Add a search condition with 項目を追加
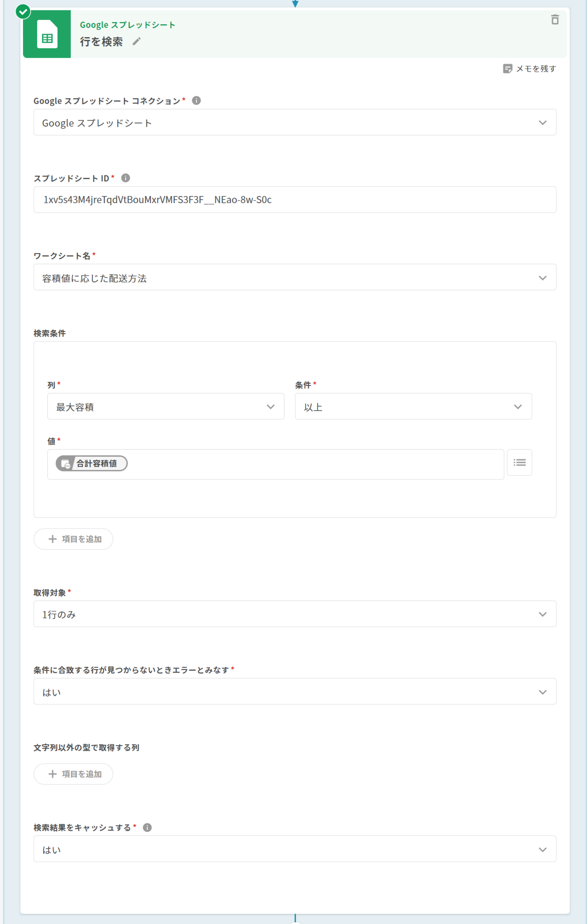587x924 pixels. click(73, 539)
